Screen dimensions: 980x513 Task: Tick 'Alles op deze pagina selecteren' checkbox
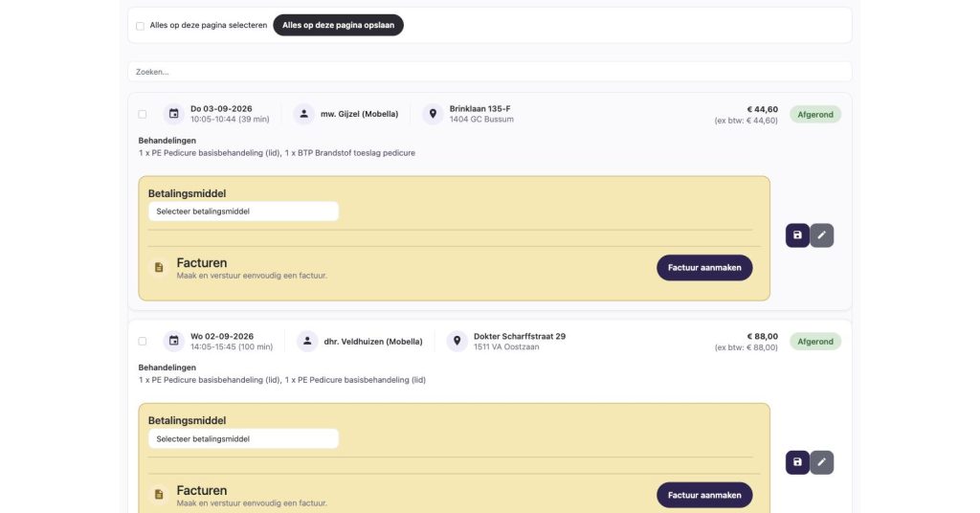[x=140, y=26]
